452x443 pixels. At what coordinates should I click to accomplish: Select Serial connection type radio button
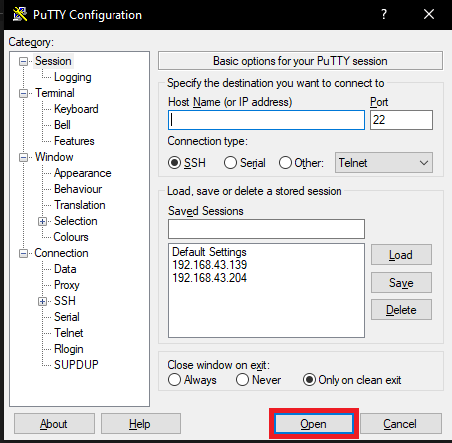click(x=230, y=163)
